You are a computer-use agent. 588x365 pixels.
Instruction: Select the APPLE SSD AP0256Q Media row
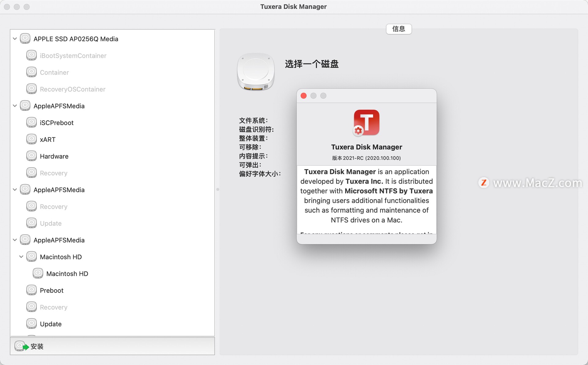pos(112,39)
